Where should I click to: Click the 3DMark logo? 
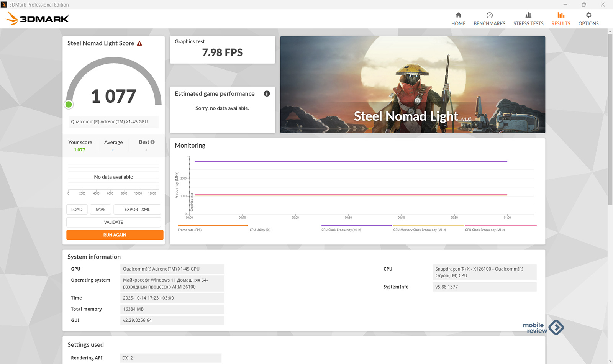(x=38, y=18)
